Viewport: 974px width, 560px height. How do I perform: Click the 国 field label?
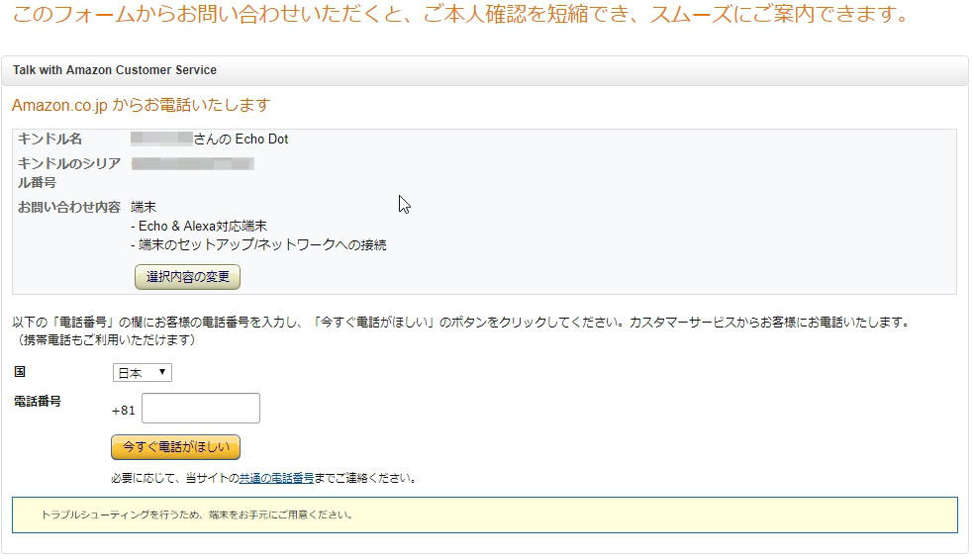(20, 372)
